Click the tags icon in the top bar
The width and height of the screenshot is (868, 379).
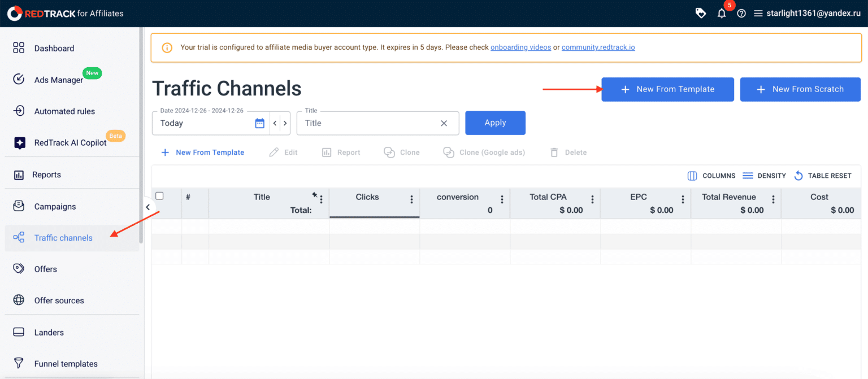click(701, 12)
